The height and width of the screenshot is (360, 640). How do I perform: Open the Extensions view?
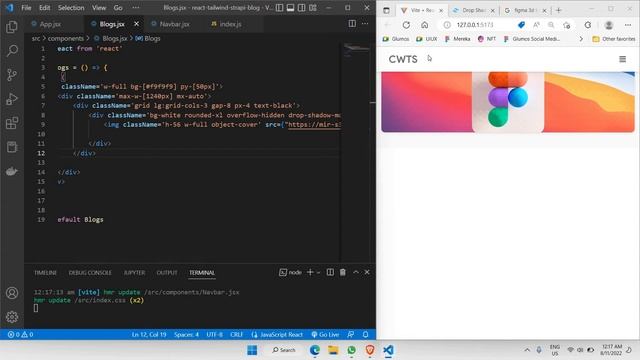[12, 123]
